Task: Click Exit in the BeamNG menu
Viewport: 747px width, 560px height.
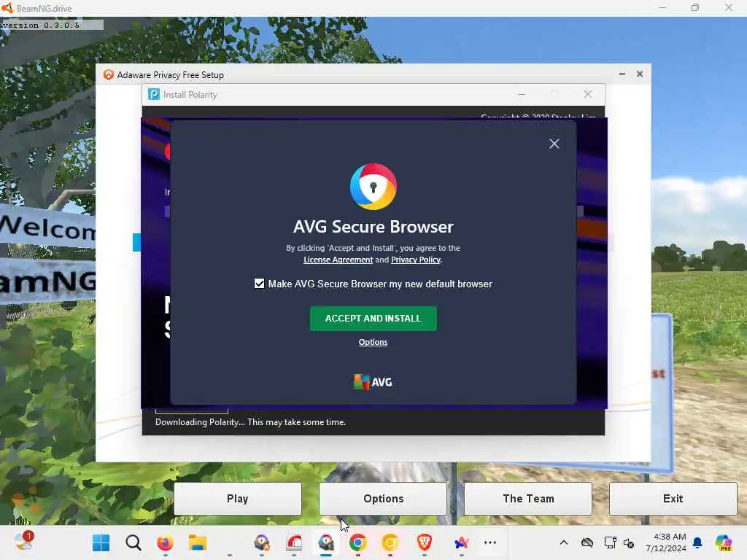Action: [673, 499]
